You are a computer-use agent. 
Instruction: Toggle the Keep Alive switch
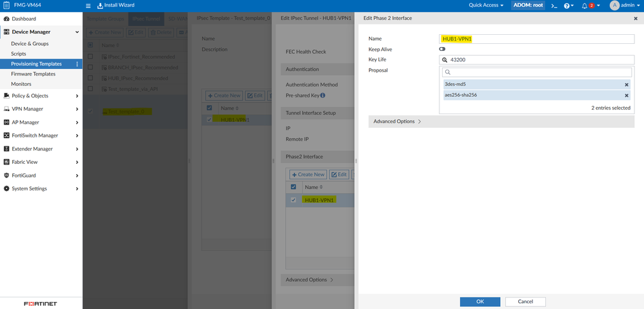(442, 49)
